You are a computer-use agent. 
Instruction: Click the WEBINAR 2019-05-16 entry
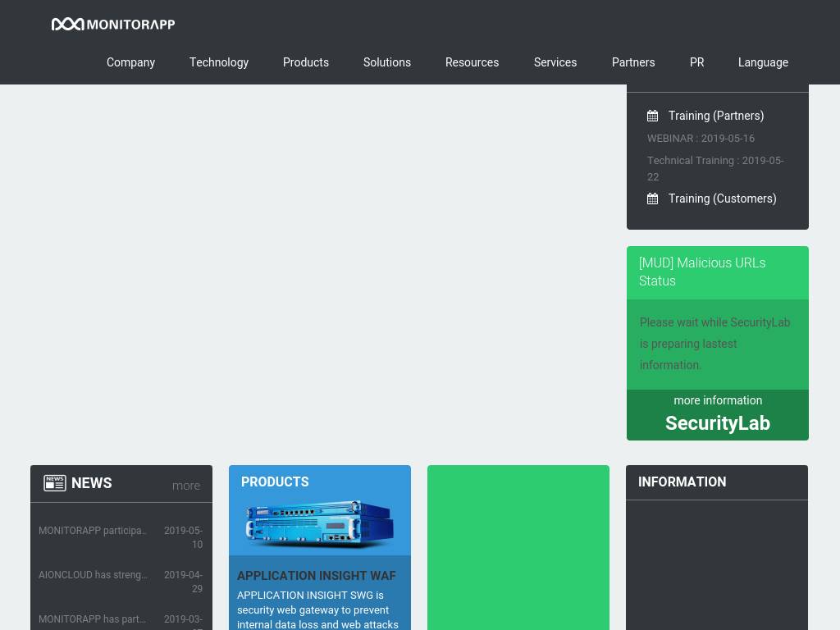pyautogui.click(x=701, y=139)
